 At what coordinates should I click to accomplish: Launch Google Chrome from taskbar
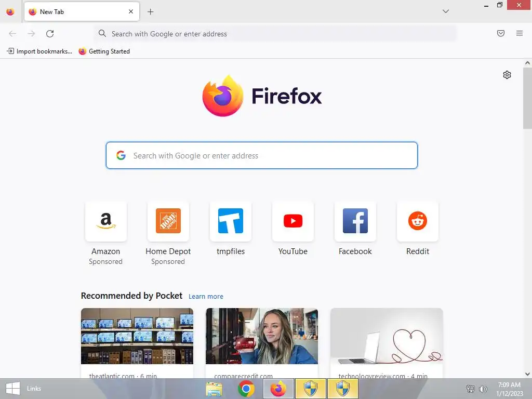click(x=246, y=389)
